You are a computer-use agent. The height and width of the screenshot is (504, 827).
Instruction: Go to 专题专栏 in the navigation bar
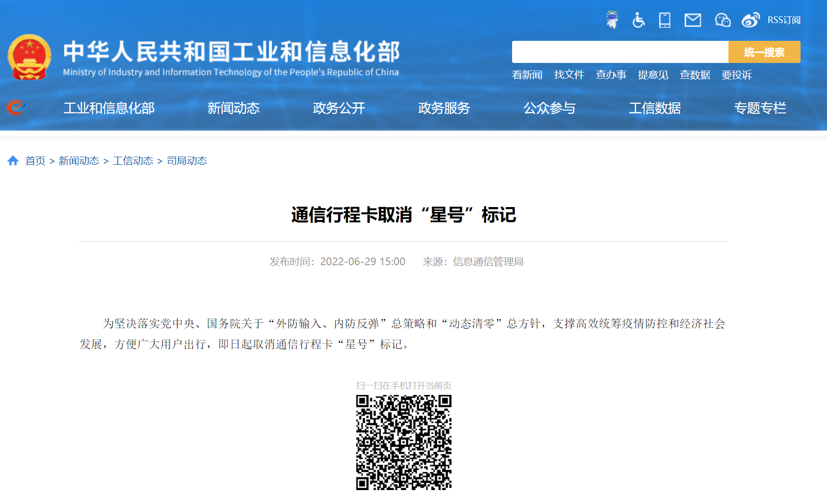[760, 108]
